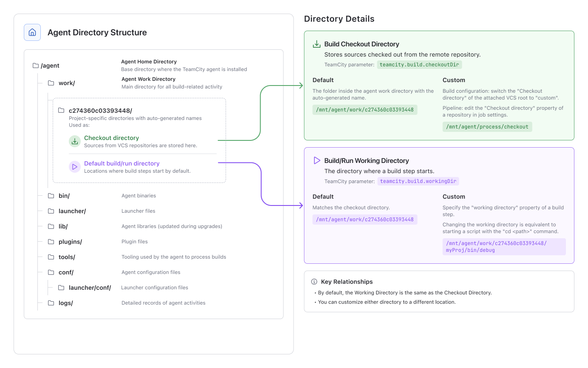Click the Custom heading in Build Checkout Directory
588x368 pixels.
pos(454,80)
